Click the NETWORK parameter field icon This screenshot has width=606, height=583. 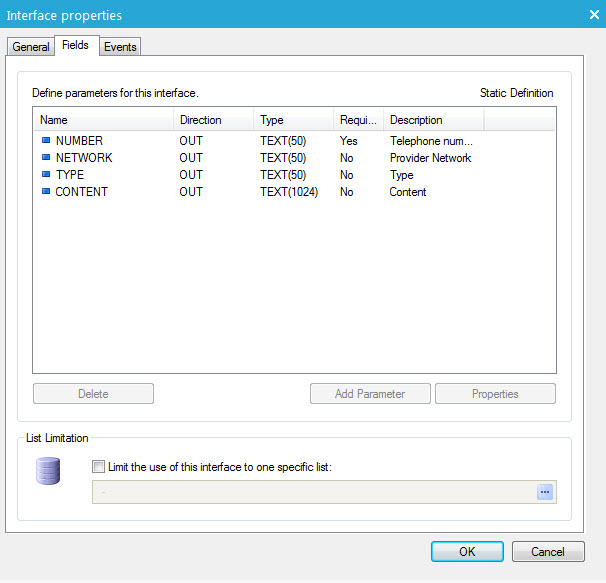pos(45,158)
